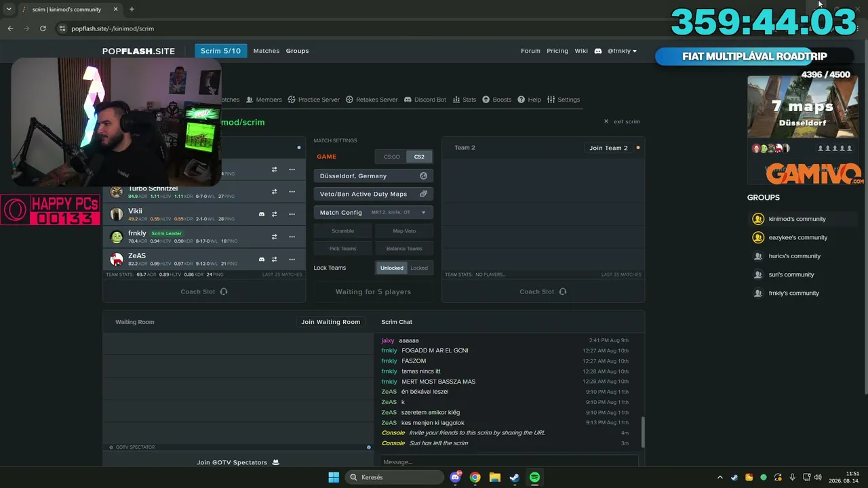The image size is (868, 488).
Task: Open the Windows Start menu
Action: click(x=334, y=477)
